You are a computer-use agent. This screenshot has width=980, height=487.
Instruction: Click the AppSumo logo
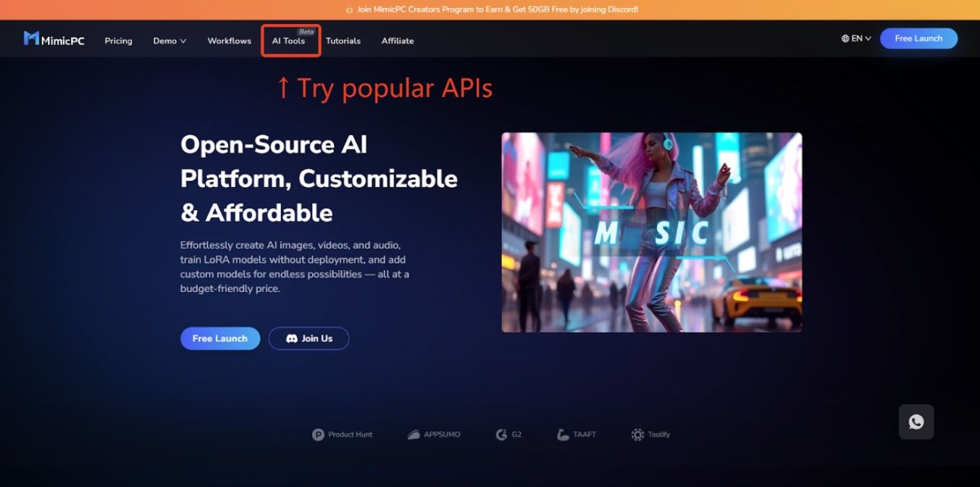point(434,435)
